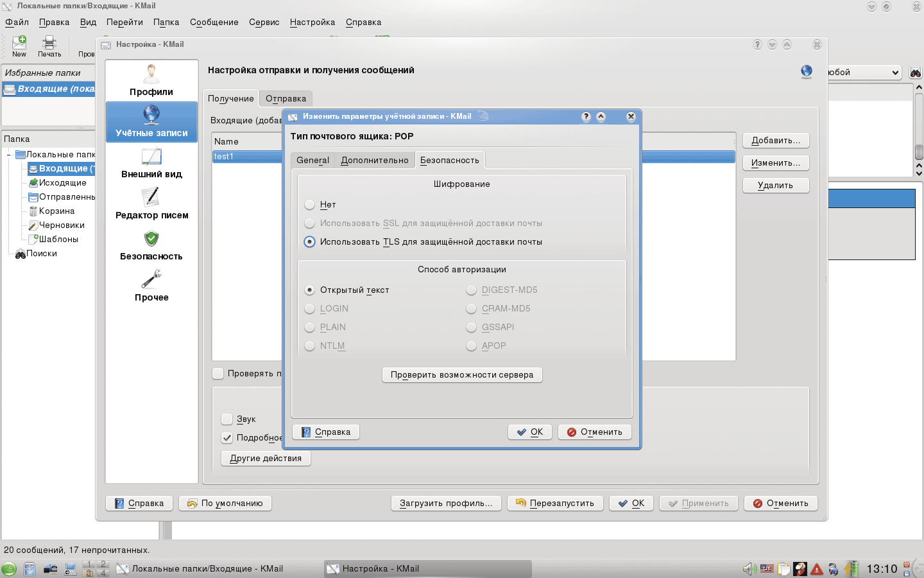Click the globe icon in settings header
924x578 pixels.
[x=807, y=71]
